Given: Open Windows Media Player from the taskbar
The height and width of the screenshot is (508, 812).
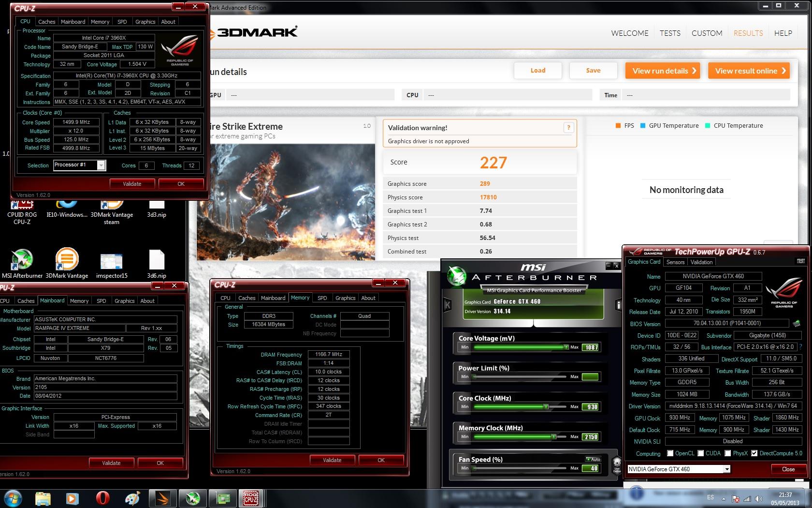Looking at the screenshot, I should tap(72, 498).
